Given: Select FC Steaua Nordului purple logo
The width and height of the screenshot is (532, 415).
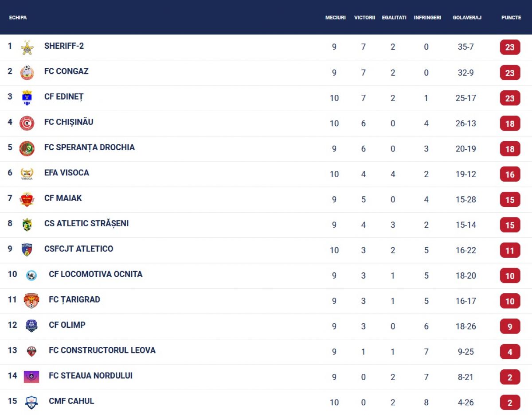Looking at the screenshot, I should coord(31,377).
